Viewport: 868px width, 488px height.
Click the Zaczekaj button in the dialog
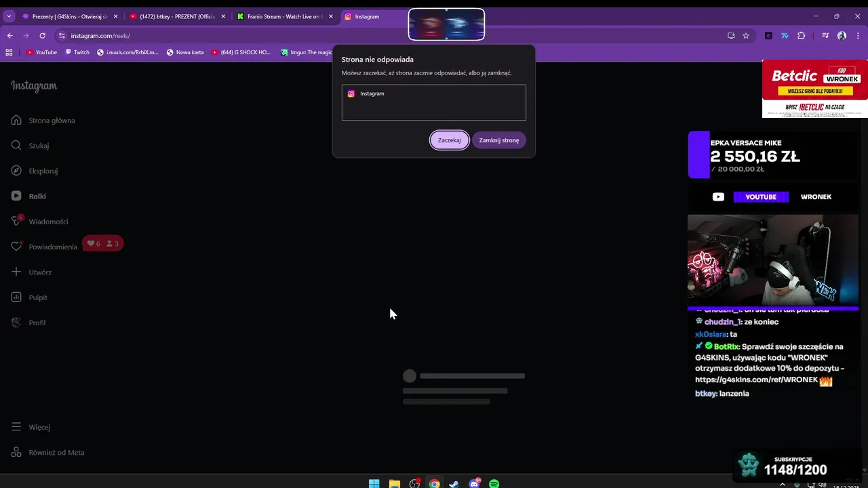pos(449,140)
